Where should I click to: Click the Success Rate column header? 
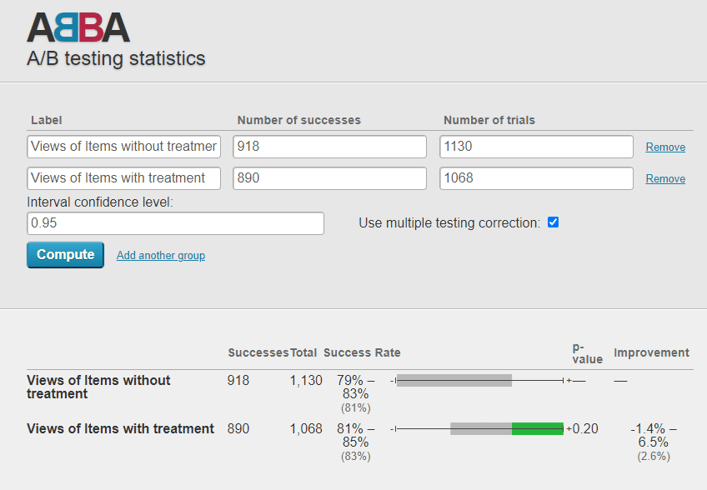tap(362, 352)
